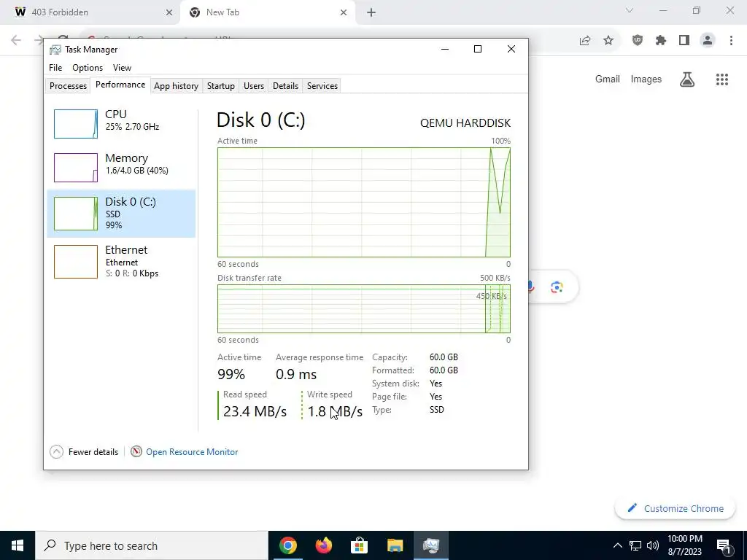Open the Chrome extensions puzzle icon
Image resolution: width=747 pixels, height=560 pixels.
click(661, 41)
